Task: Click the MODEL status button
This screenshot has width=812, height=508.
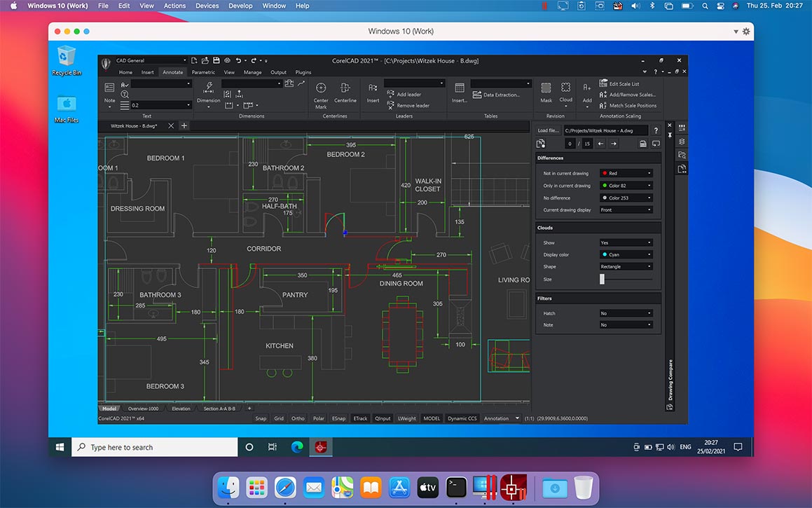Action: coord(432,418)
